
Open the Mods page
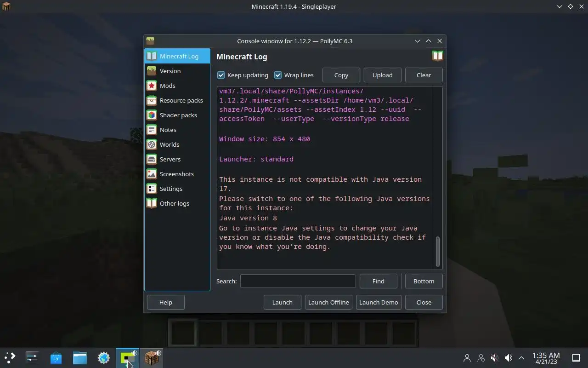[177, 86]
